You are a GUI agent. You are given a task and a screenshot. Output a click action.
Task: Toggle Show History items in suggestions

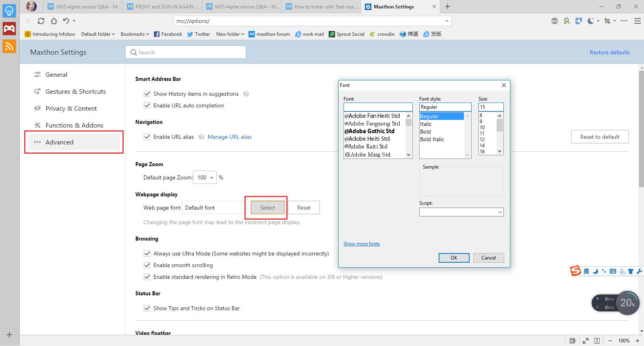pyautogui.click(x=147, y=94)
